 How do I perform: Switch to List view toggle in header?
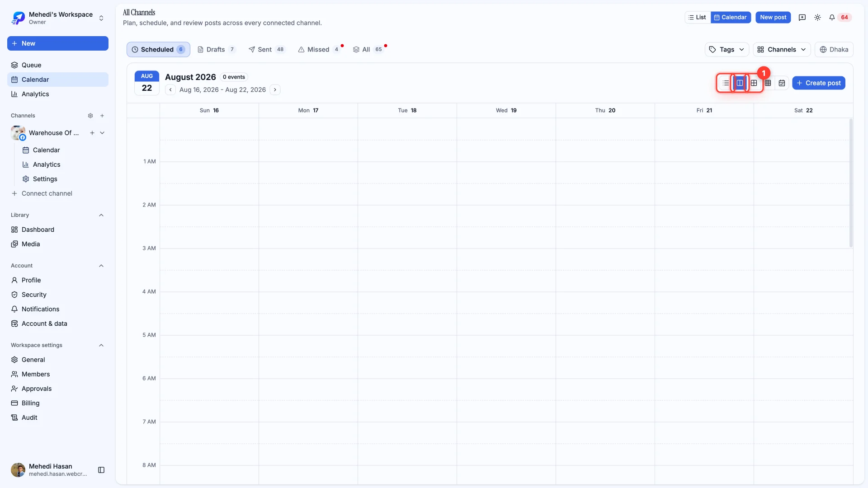(698, 17)
